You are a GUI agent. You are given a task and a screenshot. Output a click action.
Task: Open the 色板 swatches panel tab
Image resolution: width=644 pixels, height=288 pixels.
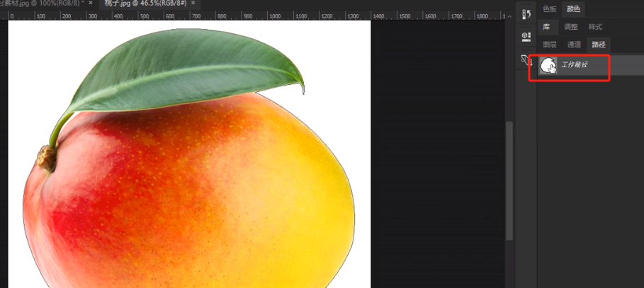pyautogui.click(x=550, y=8)
